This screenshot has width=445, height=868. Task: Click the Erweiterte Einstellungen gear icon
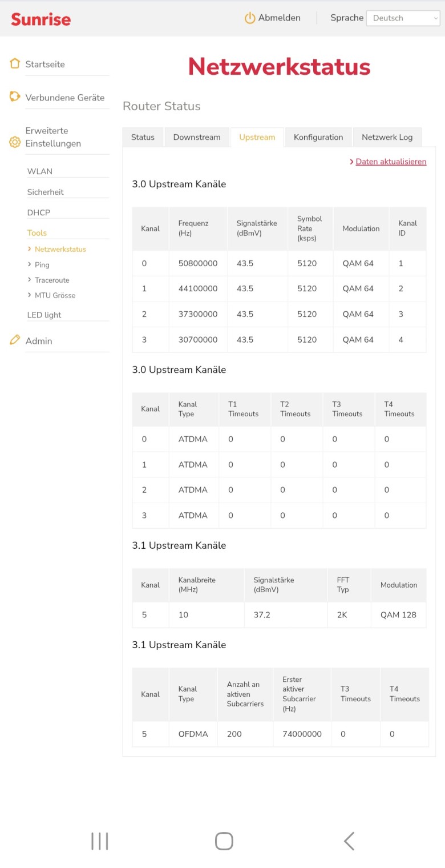click(x=15, y=142)
